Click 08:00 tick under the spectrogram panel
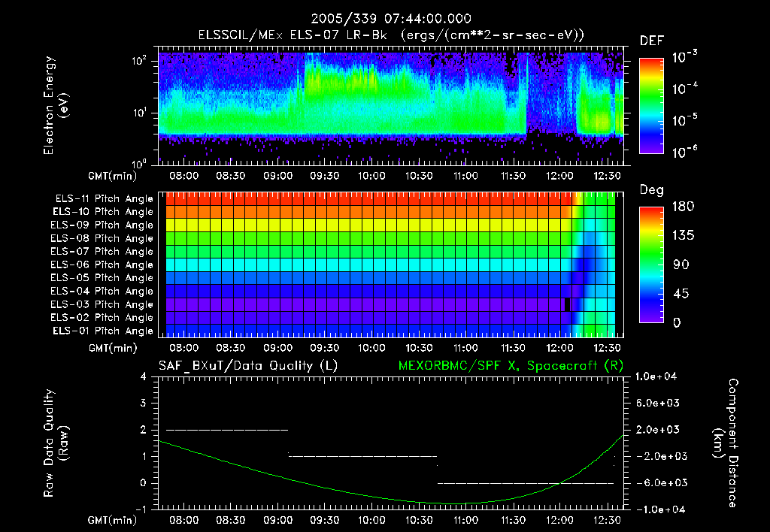The image size is (770, 532). [183, 176]
